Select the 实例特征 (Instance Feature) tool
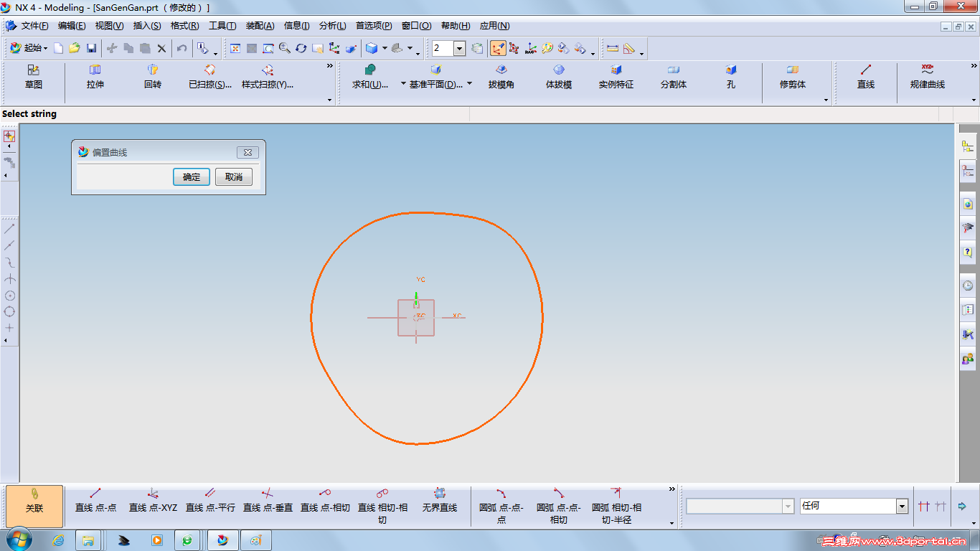980x551 pixels. click(x=616, y=77)
